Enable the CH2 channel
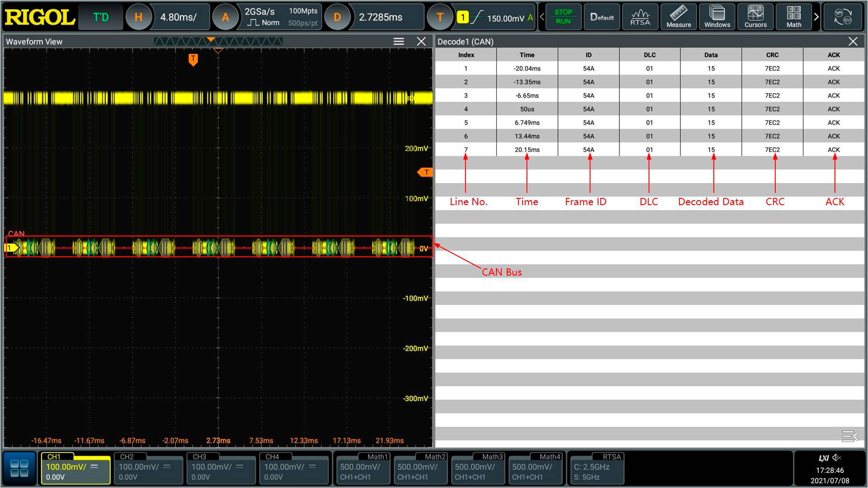The height and width of the screenshot is (488, 868). [x=148, y=470]
